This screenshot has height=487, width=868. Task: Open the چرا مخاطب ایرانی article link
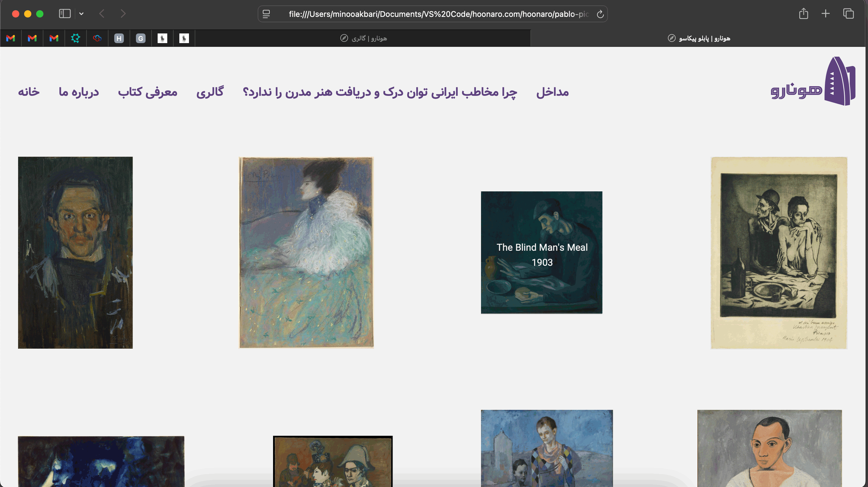coord(380,92)
